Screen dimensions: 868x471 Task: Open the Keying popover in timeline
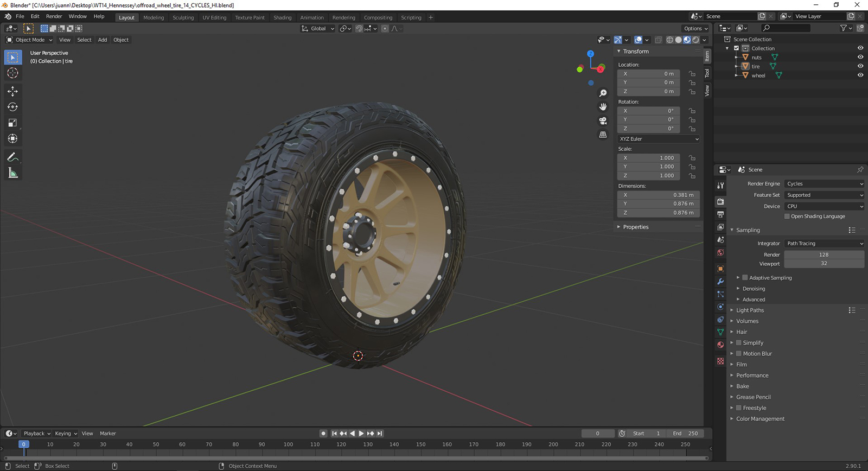point(66,434)
